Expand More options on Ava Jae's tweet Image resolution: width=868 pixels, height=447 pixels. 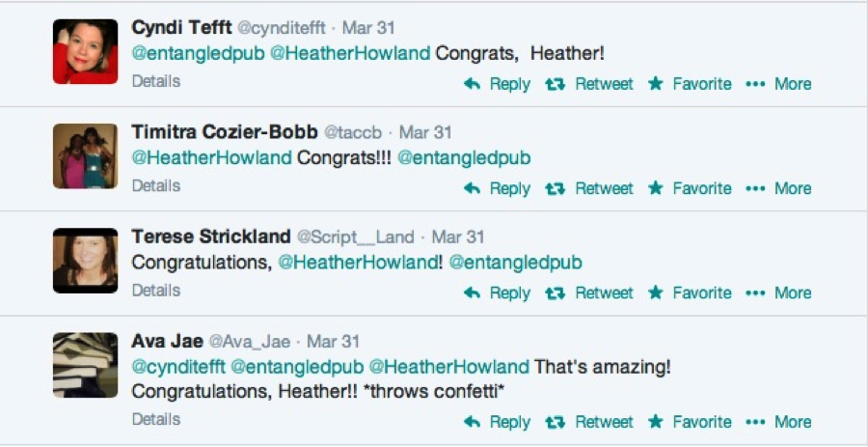pyautogui.click(x=779, y=422)
